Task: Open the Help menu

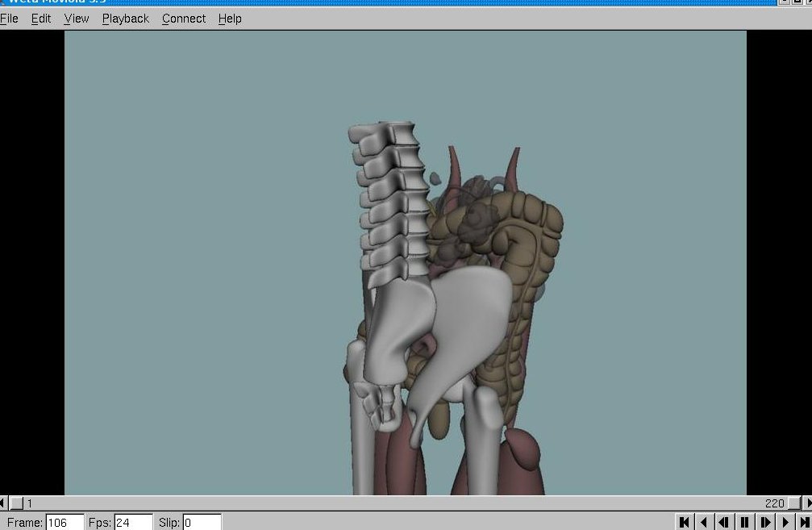Action: [x=230, y=19]
